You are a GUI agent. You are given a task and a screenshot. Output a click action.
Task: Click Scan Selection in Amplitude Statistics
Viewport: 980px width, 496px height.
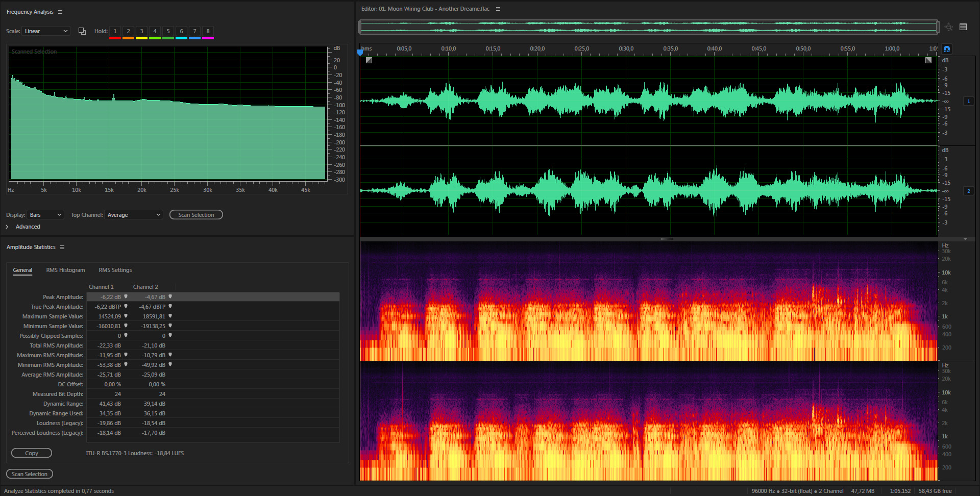[30, 474]
